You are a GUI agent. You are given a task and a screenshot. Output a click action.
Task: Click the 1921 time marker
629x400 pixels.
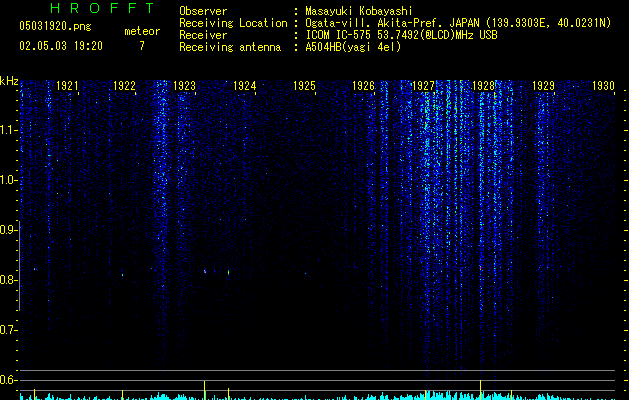[x=67, y=86]
